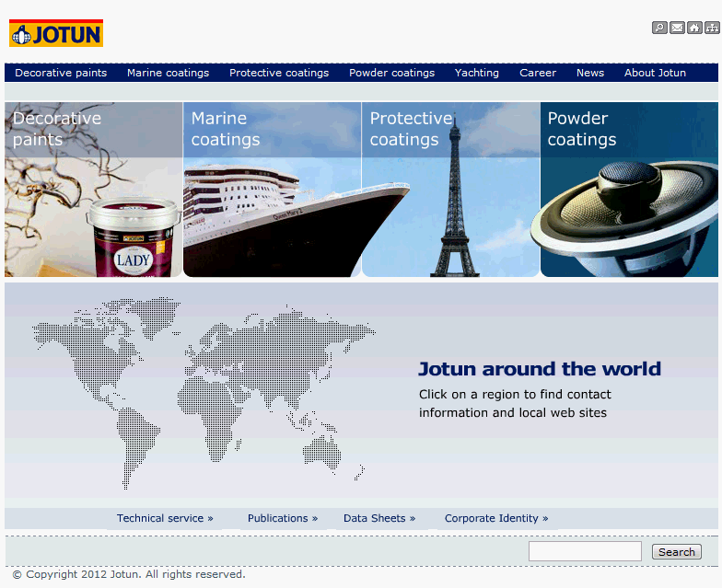Click 'Click on a region' description text
Image resolution: width=722 pixels, height=588 pixels.
(x=515, y=403)
